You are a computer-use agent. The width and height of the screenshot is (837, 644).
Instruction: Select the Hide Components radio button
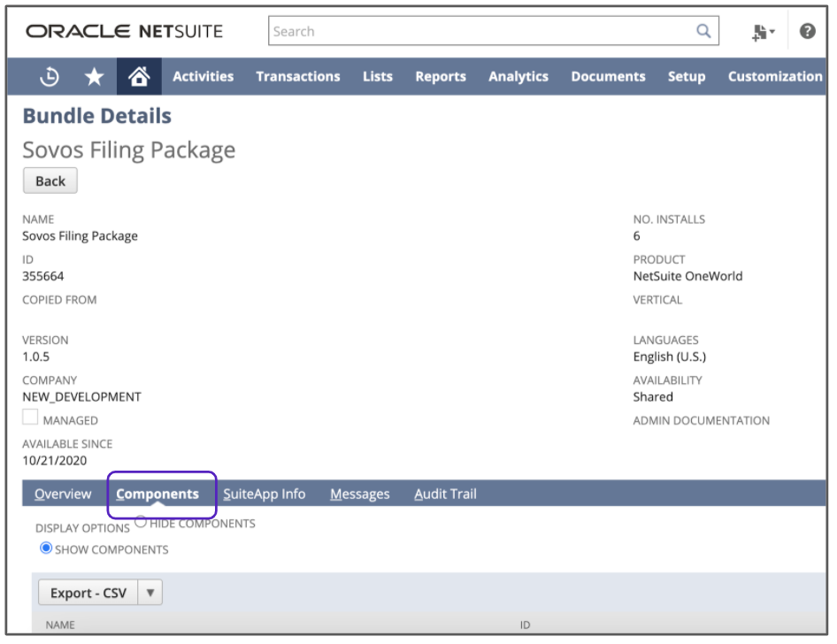pos(141,522)
